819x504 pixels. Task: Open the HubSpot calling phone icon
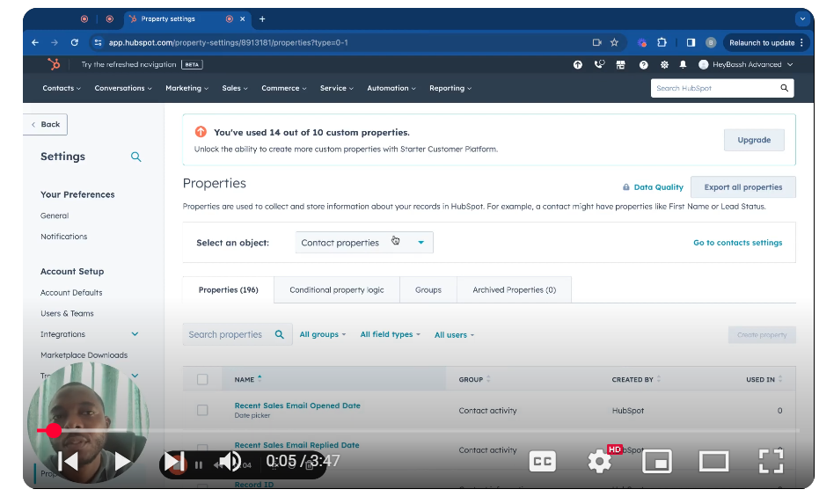pyautogui.click(x=599, y=64)
